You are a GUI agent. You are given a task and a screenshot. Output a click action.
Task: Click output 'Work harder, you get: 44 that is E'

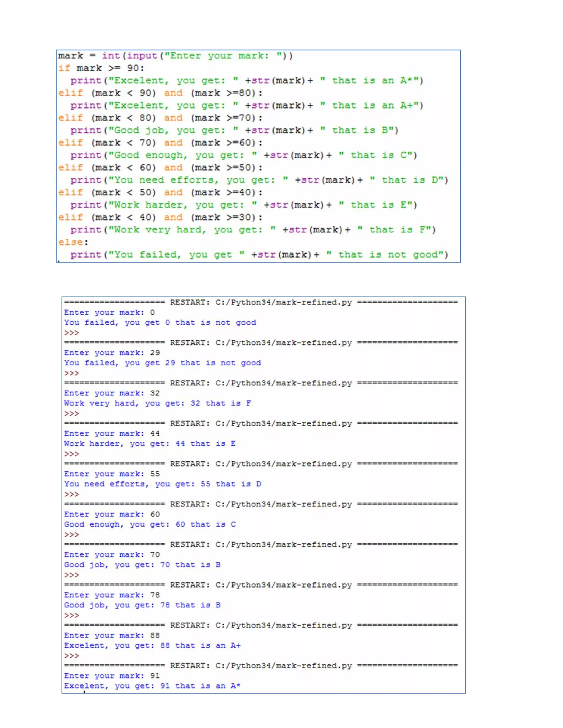[150, 444]
